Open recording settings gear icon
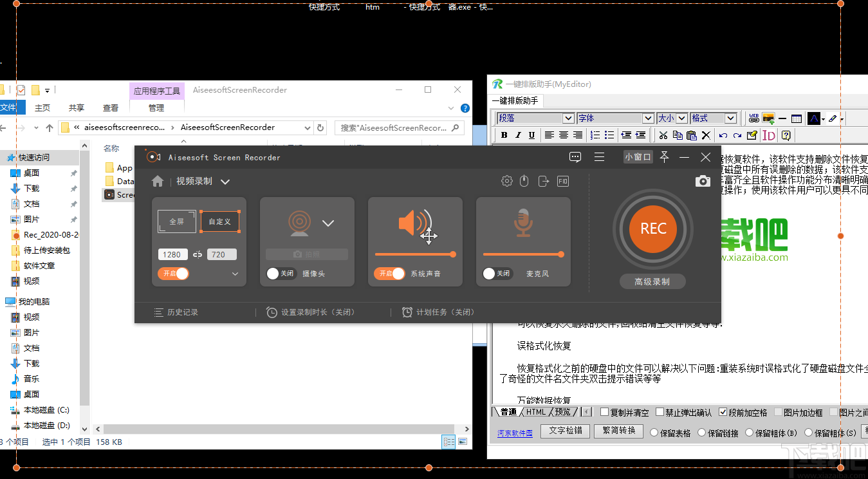This screenshot has height=479, width=868. click(x=507, y=182)
